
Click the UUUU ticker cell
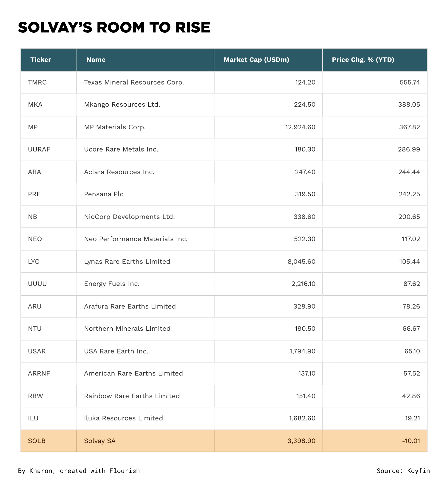(x=37, y=284)
